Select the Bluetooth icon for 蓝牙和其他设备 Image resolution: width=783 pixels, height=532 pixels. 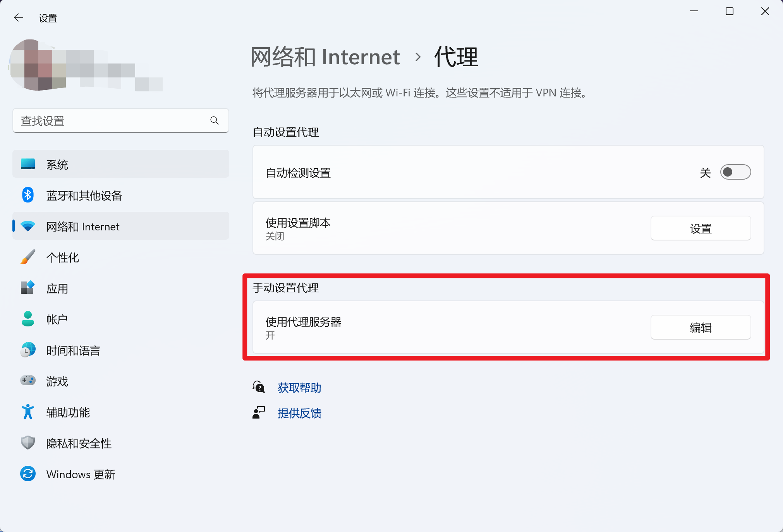[27, 195]
